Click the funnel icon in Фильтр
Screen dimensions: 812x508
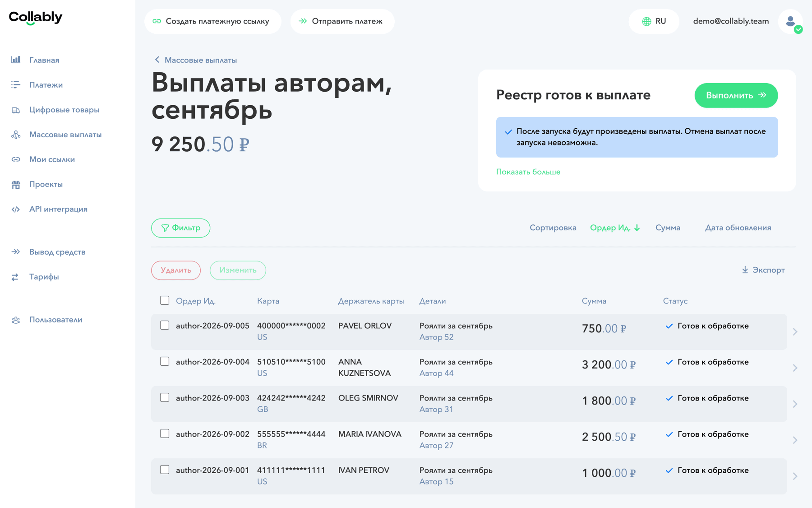[165, 228]
